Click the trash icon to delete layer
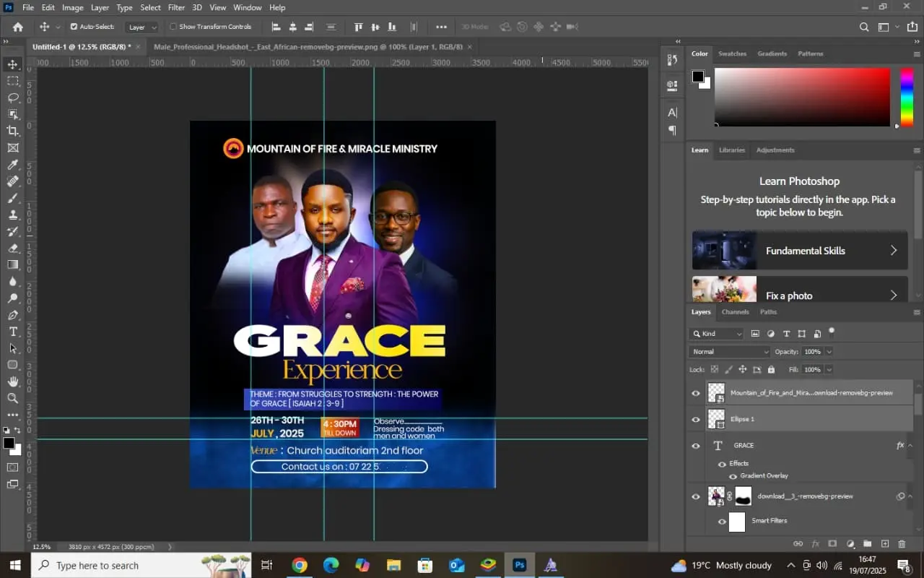The width and height of the screenshot is (924, 578). [902, 544]
